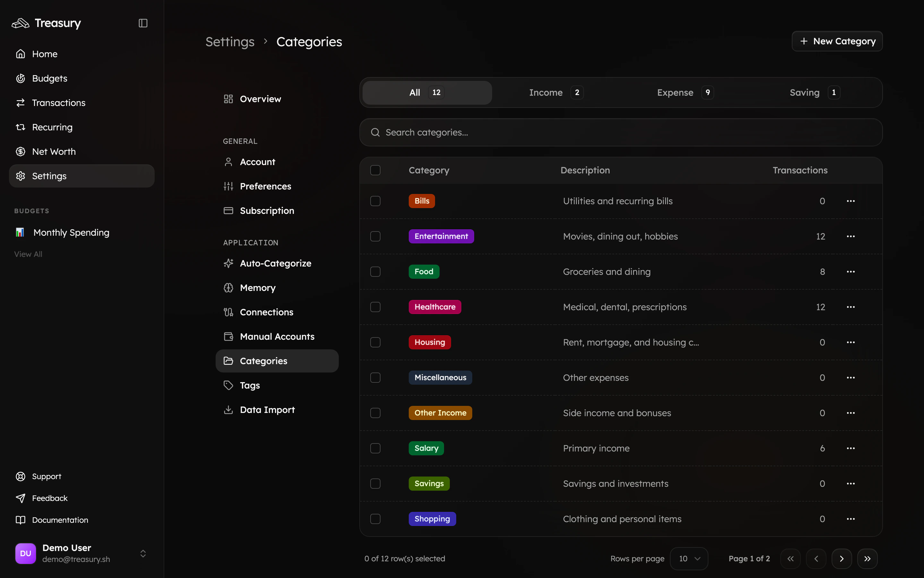Screen dimensions: 924x578
Task: Open Tags in the settings menu
Action: 277,385
